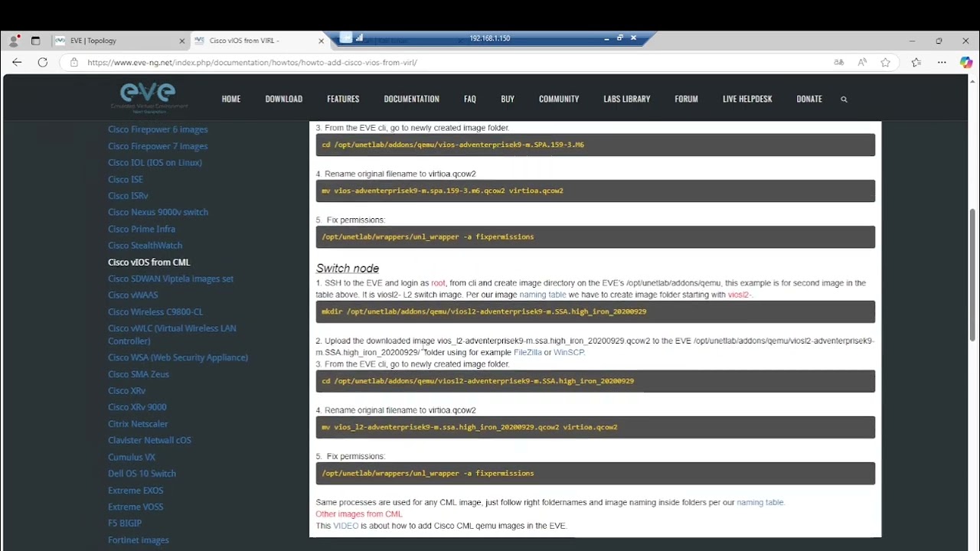Open Cisco Nexus 9000v switch howto

[158, 212]
